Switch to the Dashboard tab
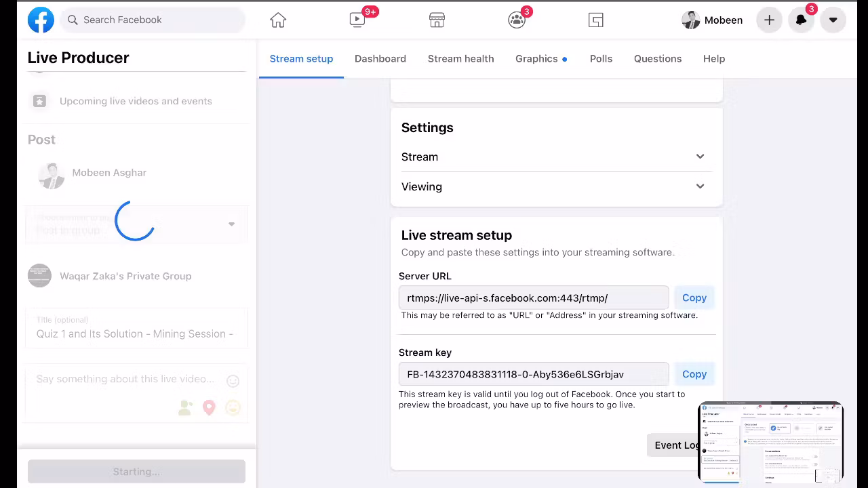The height and width of the screenshot is (488, 868). (380, 59)
